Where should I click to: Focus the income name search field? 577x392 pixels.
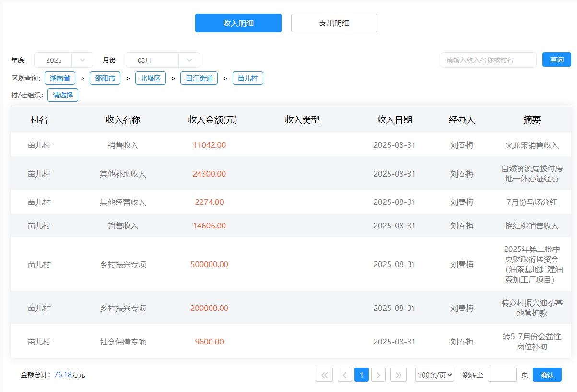(x=488, y=60)
